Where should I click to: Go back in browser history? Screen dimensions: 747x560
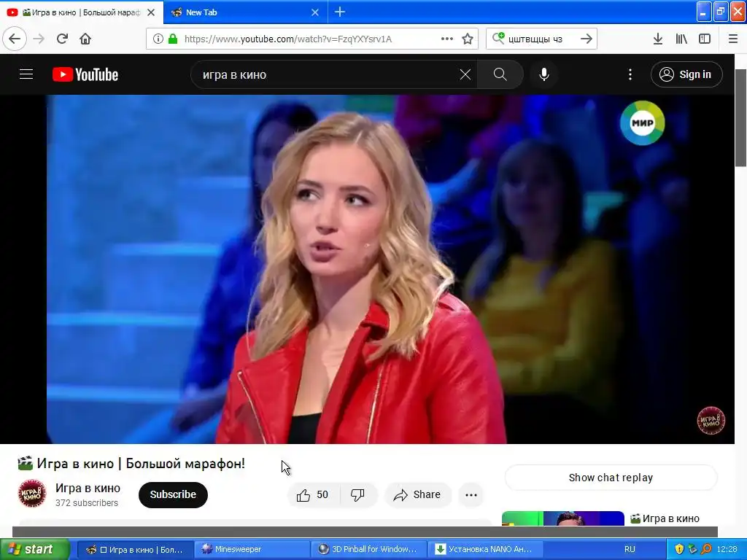click(x=15, y=39)
